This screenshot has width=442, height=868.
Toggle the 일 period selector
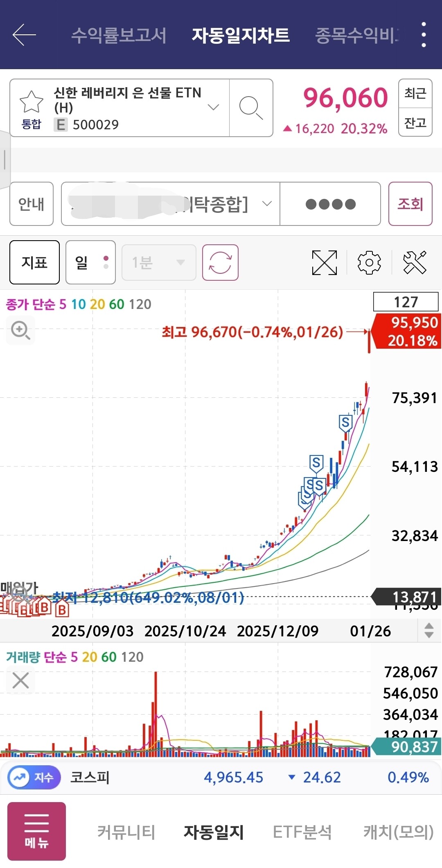[x=90, y=262]
